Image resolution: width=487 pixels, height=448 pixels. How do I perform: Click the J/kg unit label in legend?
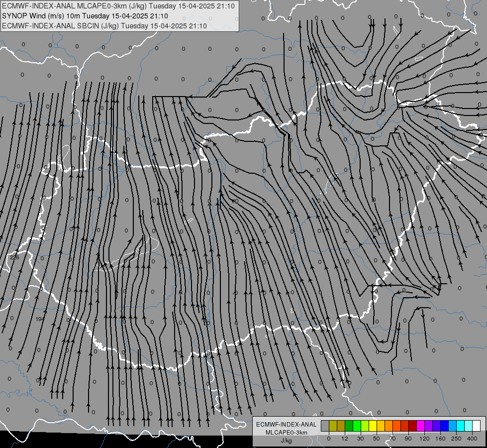point(286,441)
